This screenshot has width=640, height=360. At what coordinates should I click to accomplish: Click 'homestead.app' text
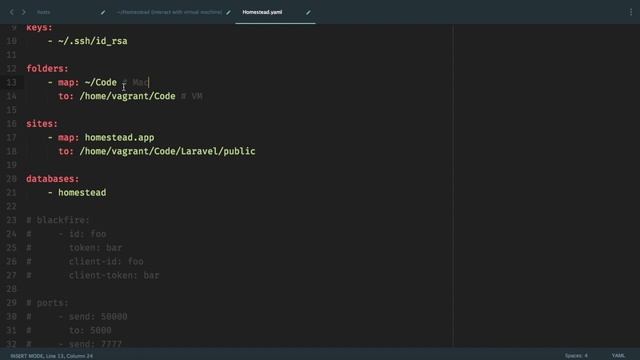pos(120,138)
